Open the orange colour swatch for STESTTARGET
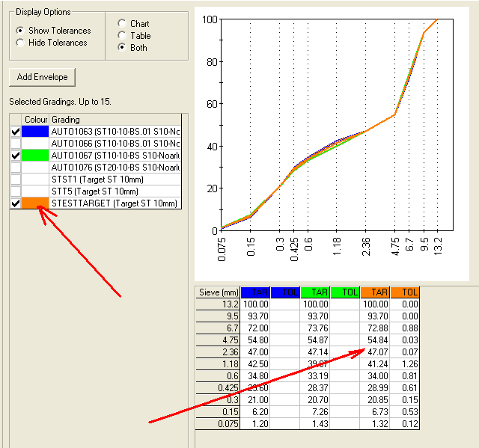Image resolution: width=479 pixels, height=448 pixels. click(35, 203)
